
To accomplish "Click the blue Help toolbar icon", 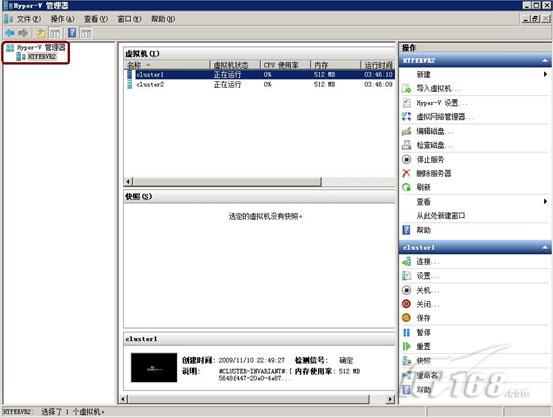I will pyautogui.click(x=72, y=33).
